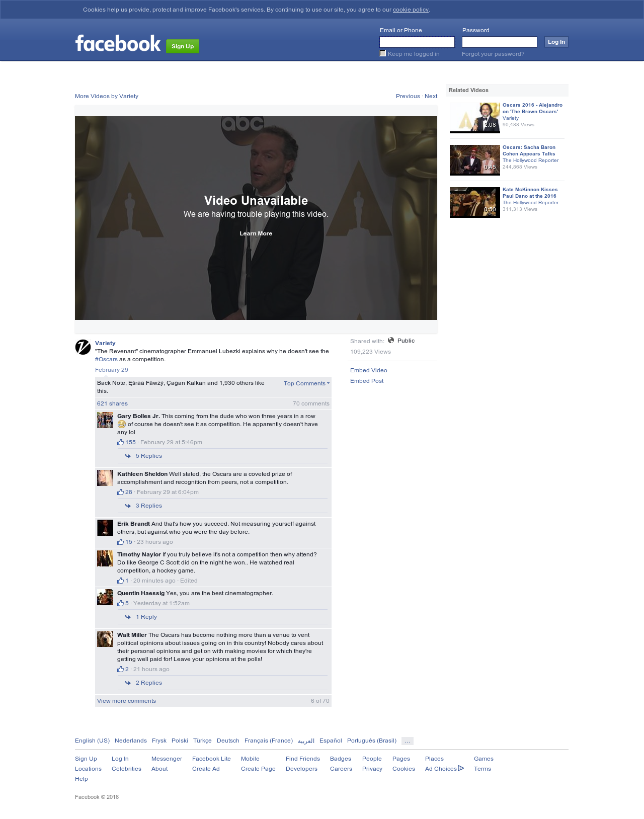Open Kate McKinnon Kisses Paul Dano thumbnail
Image resolution: width=644 pixels, height=819 pixels.
(475, 202)
